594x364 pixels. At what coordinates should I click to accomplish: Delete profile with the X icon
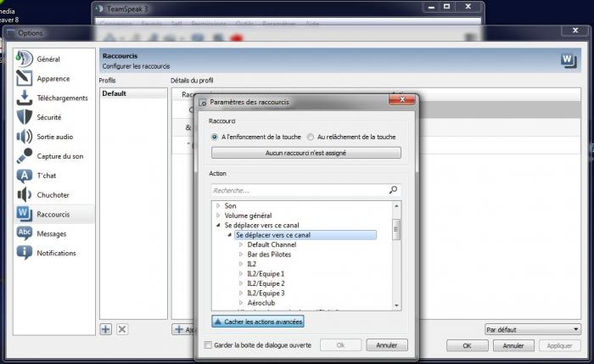pyautogui.click(x=122, y=329)
